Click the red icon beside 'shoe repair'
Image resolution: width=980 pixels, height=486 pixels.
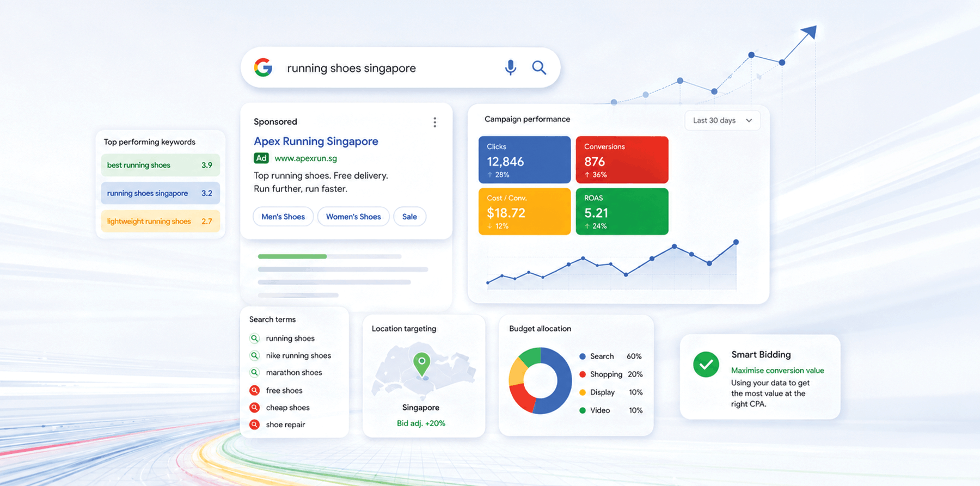click(254, 425)
